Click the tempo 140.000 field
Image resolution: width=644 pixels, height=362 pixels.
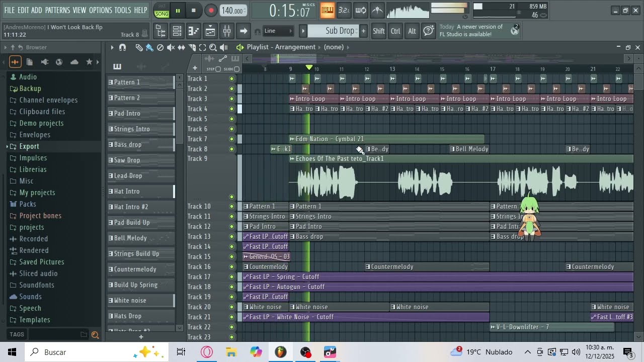(x=232, y=11)
